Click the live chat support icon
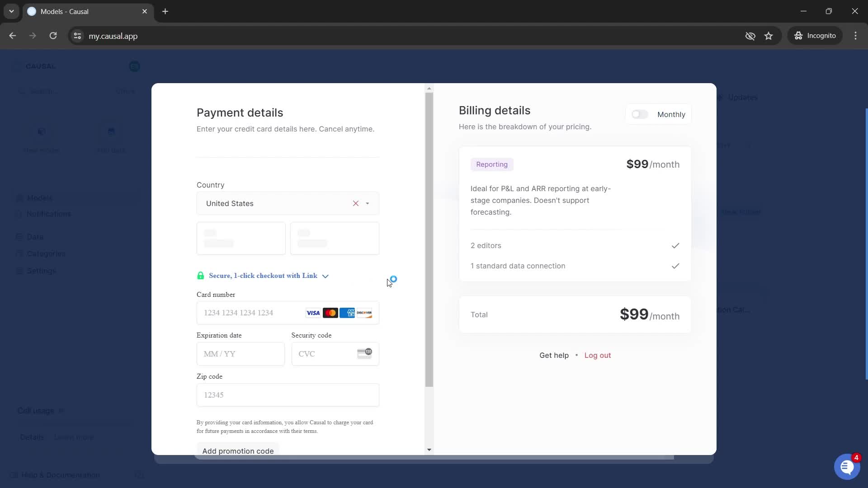The width and height of the screenshot is (868, 488). point(847,466)
